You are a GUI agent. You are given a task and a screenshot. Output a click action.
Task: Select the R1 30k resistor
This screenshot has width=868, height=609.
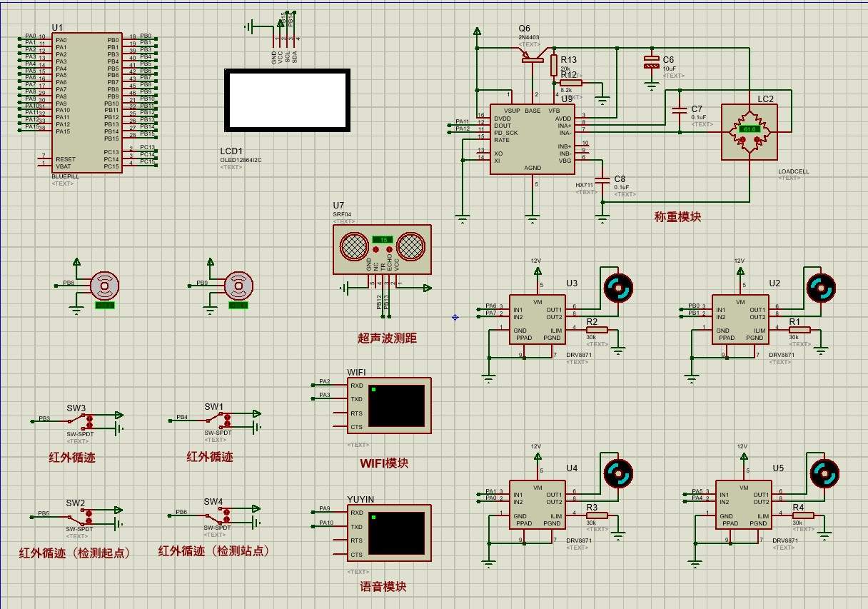pyautogui.click(x=799, y=330)
